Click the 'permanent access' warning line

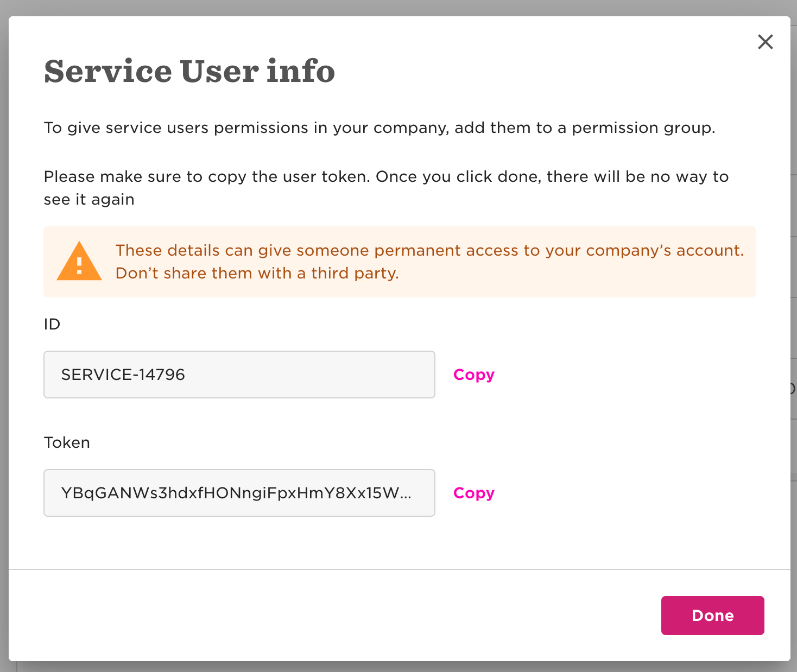pos(429,251)
